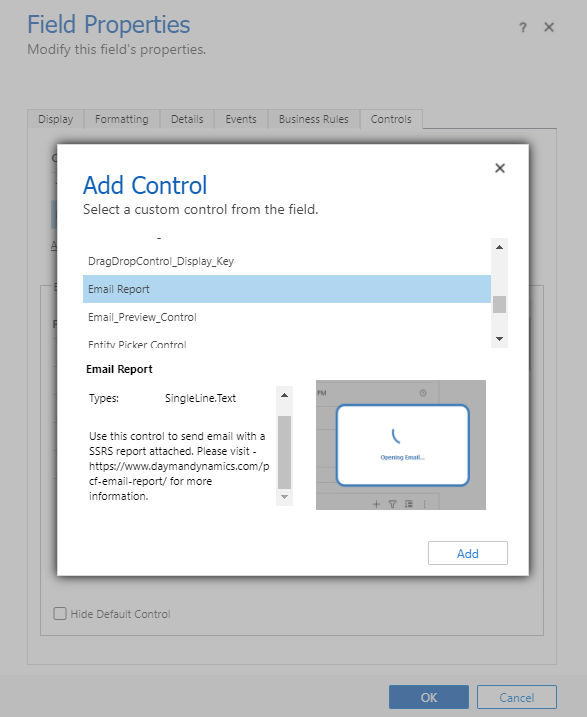Switch to the Formatting tab
The image size is (587, 717).
pos(122,119)
